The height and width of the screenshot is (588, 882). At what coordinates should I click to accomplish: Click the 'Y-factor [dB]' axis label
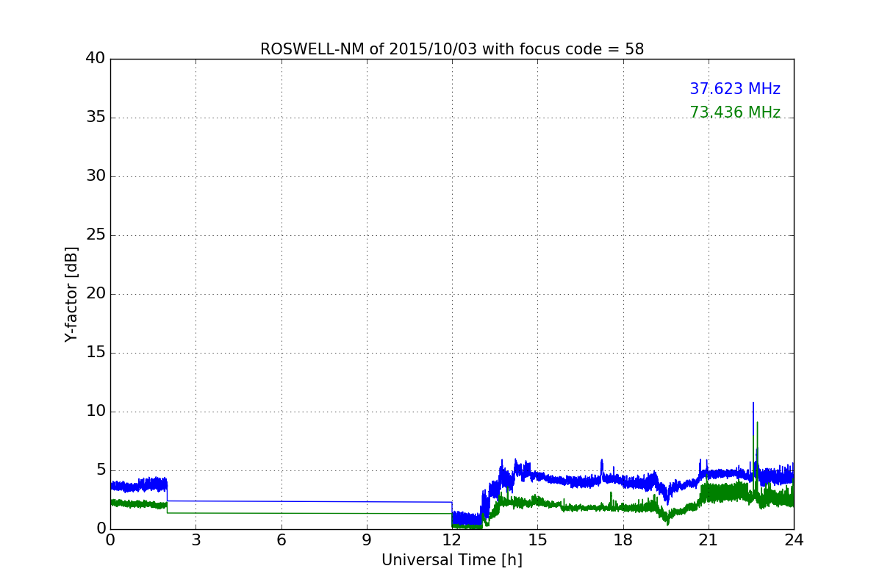point(71,294)
